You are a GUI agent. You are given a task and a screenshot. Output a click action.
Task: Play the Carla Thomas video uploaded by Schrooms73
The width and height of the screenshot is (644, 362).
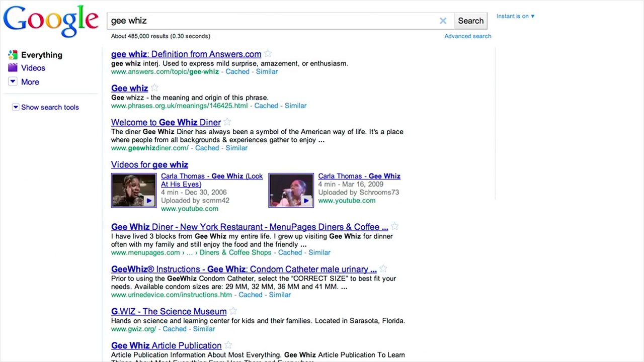coord(291,191)
